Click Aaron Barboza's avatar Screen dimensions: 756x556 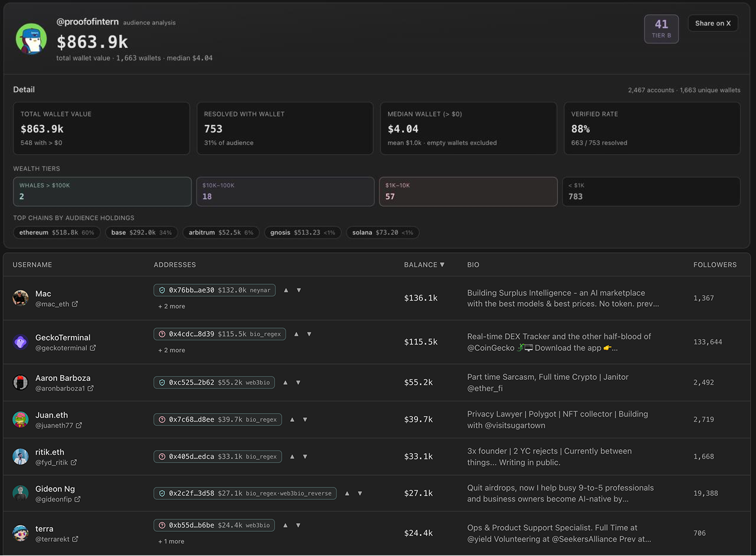click(x=21, y=382)
